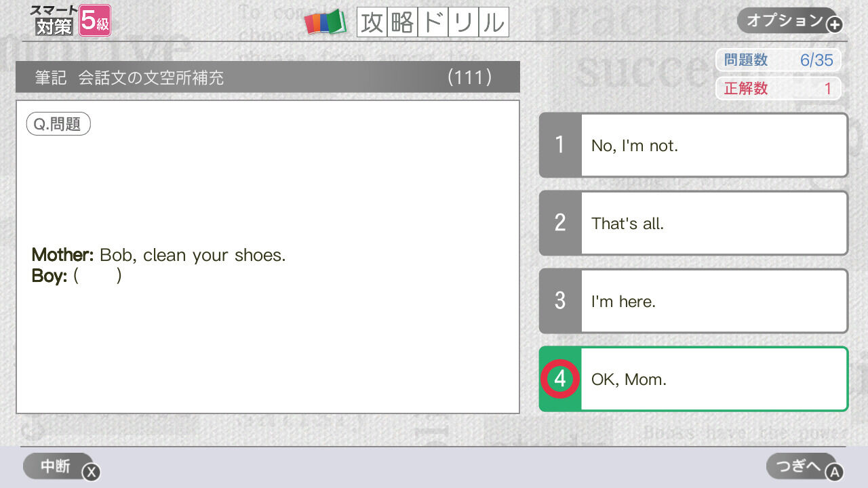Click the 問題数 6/35 progress counter
This screenshot has height=488, width=868.
pos(778,60)
